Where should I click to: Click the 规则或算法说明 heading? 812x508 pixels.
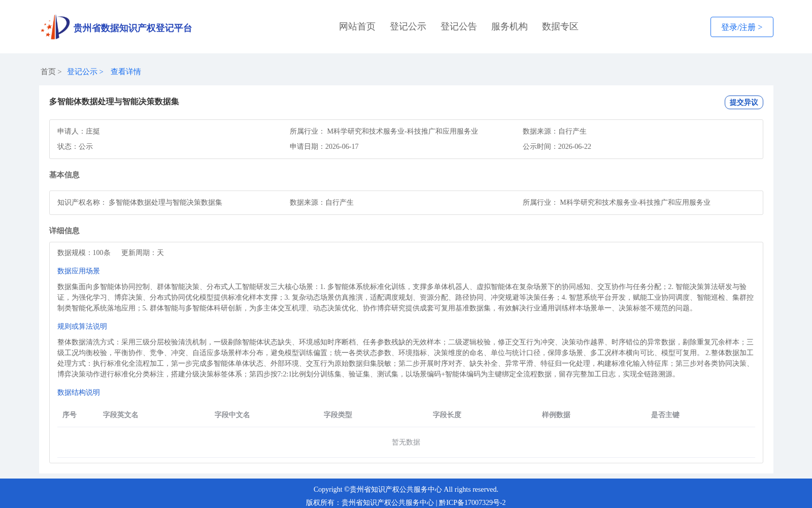click(x=82, y=326)
